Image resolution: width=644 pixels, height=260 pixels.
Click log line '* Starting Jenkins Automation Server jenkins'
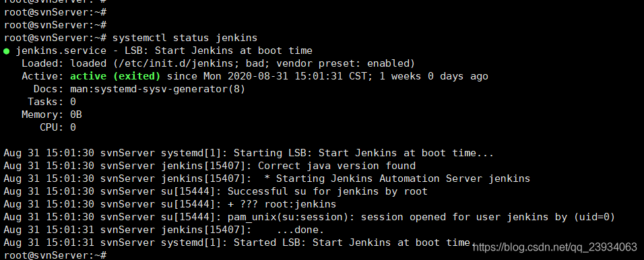(x=267, y=178)
